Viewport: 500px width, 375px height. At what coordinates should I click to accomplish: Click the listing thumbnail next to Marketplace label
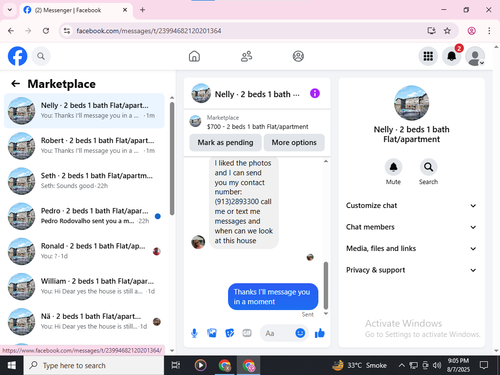[195, 121]
